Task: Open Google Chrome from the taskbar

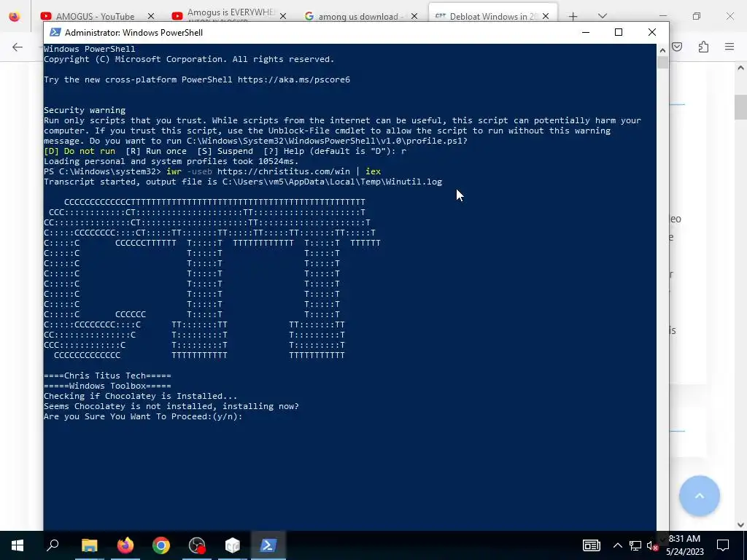Action: tap(161, 545)
